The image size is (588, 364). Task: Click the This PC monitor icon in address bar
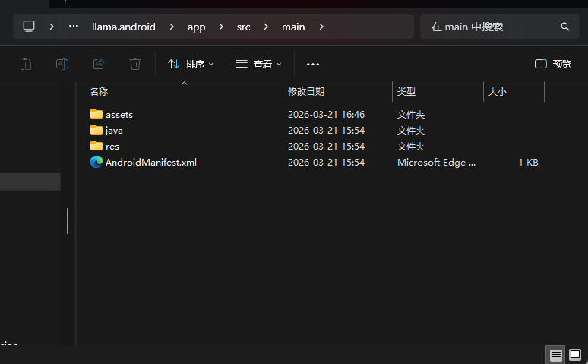point(29,27)
